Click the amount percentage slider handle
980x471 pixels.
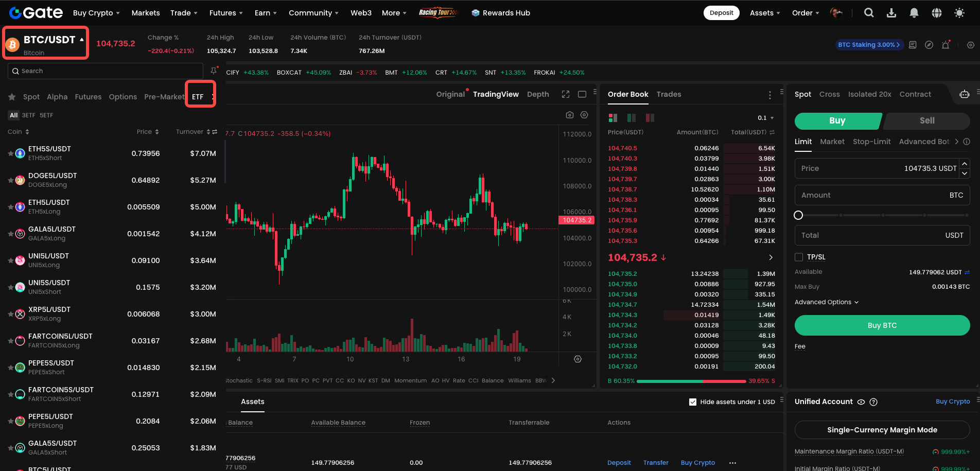798,215
